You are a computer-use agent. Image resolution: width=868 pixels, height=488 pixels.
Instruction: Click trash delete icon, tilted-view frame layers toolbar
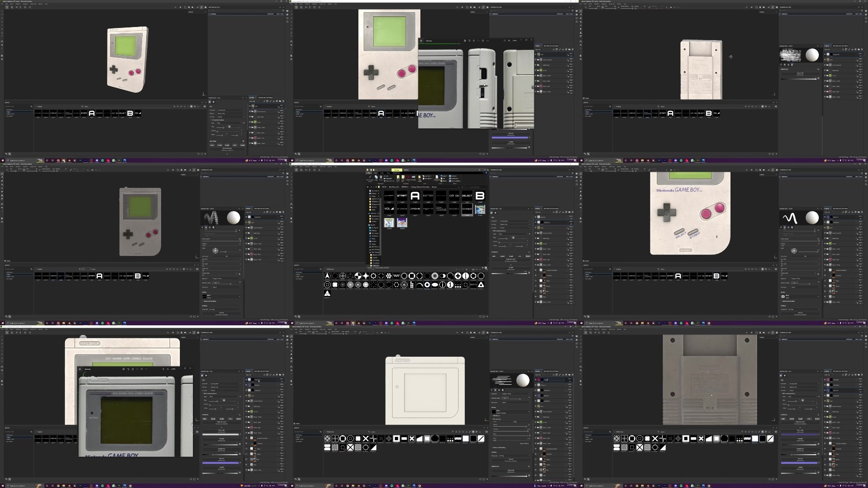click(x=283, y=101)
